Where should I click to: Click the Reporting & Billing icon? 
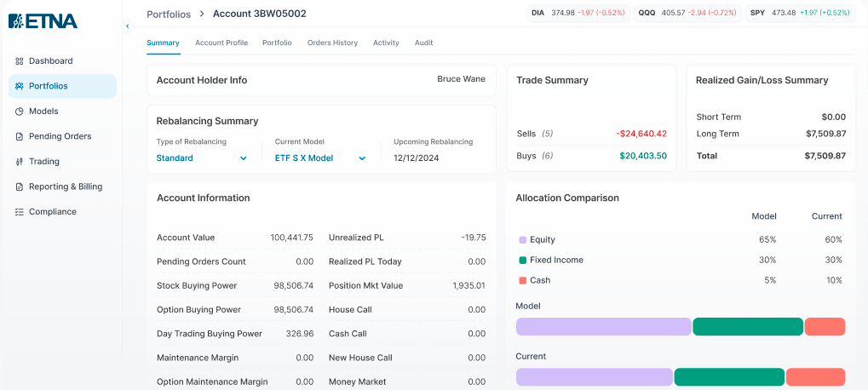[x=20, y=187]
